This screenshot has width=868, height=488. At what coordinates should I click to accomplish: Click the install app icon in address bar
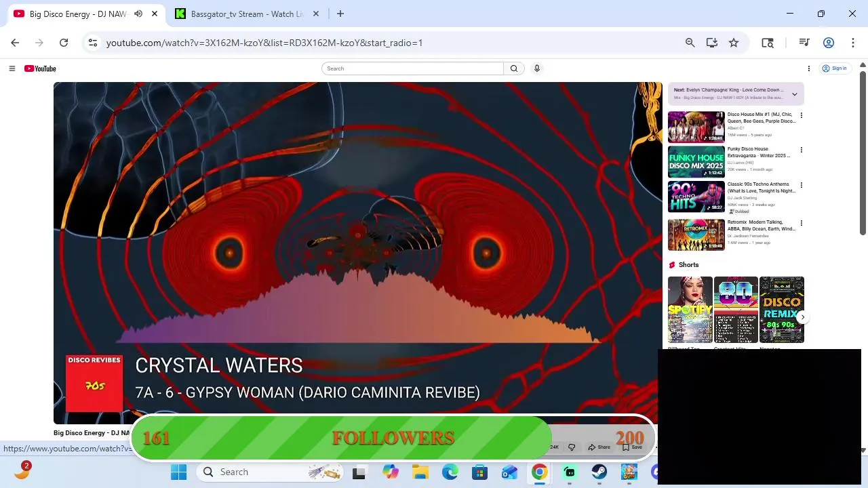[711, 43]
